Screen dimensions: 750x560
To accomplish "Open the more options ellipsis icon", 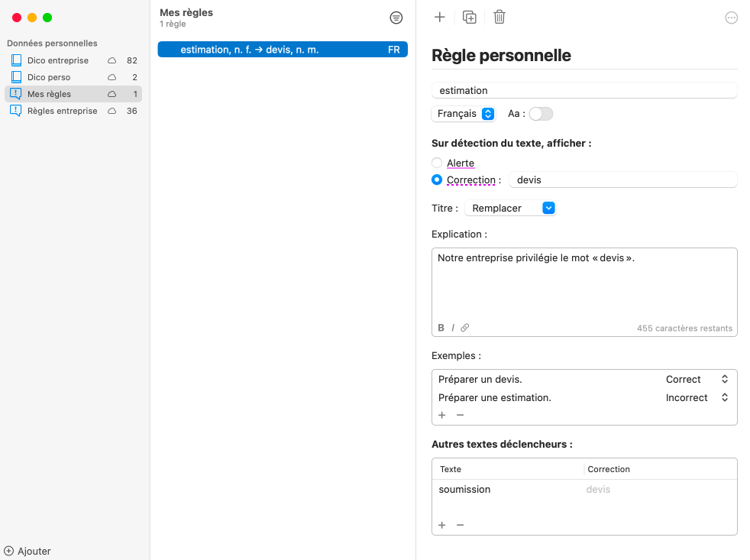I will click(x=731, y=18).
